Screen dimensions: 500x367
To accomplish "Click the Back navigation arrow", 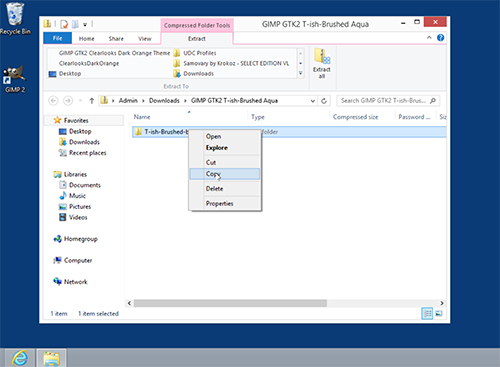I will [53, 100].
